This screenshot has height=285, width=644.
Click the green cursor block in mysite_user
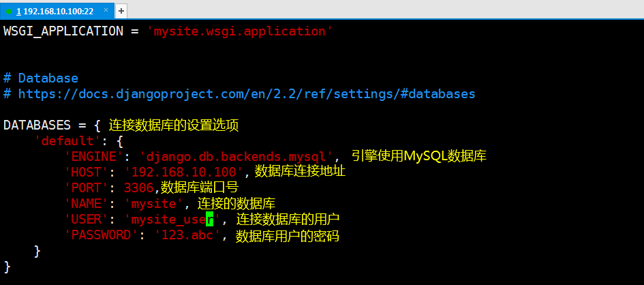tap(209, 220)
